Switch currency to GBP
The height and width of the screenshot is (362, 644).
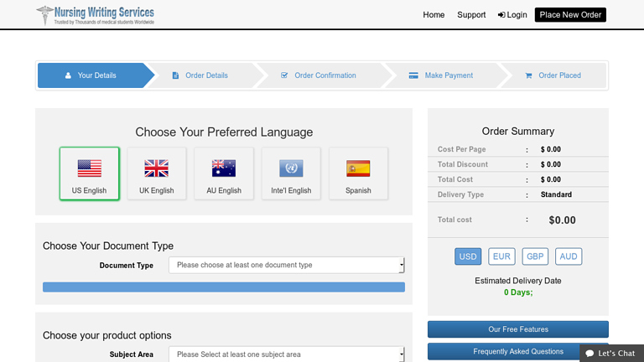point(535,256)
